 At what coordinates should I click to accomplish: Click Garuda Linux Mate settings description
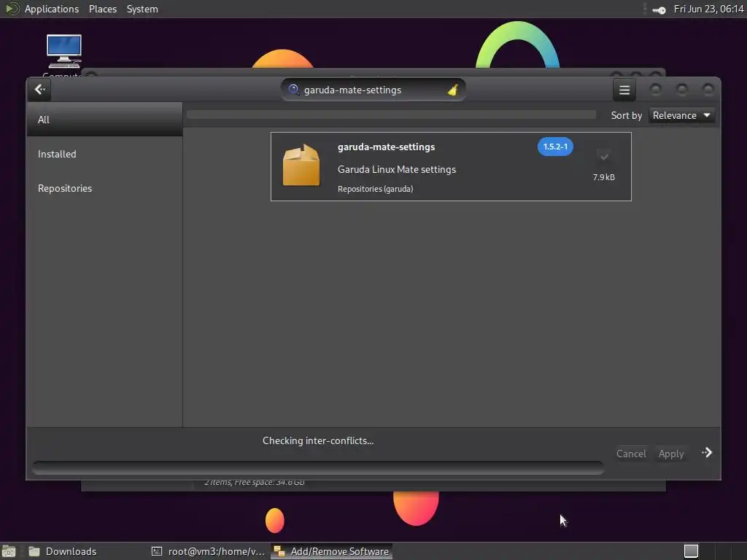pos(396,169)
